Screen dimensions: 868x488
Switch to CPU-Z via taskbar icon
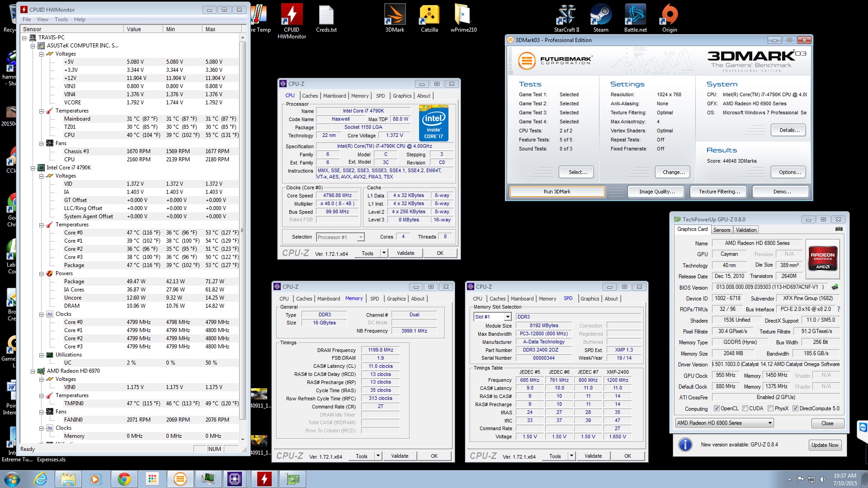235,479
